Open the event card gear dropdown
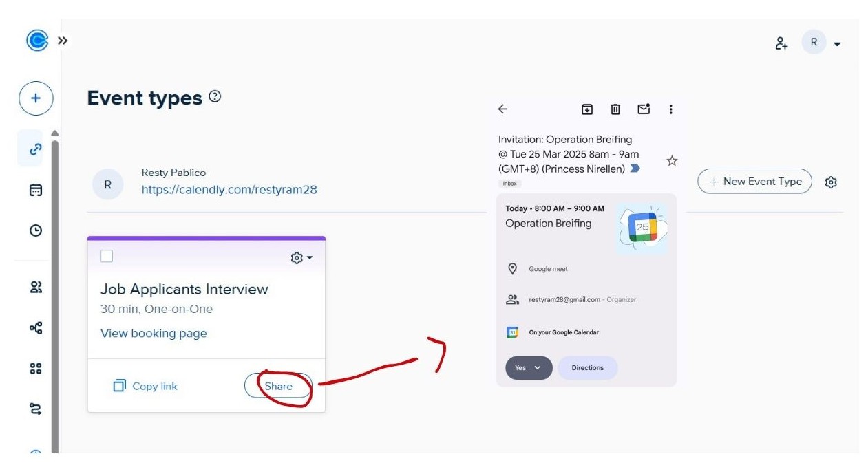This screenshot has width=868, height=465. [301, 258]
